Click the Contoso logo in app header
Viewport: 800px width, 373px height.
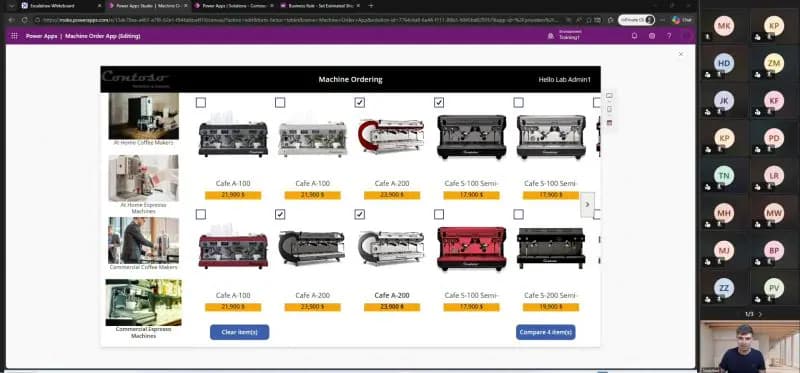[x=135, y=79]
